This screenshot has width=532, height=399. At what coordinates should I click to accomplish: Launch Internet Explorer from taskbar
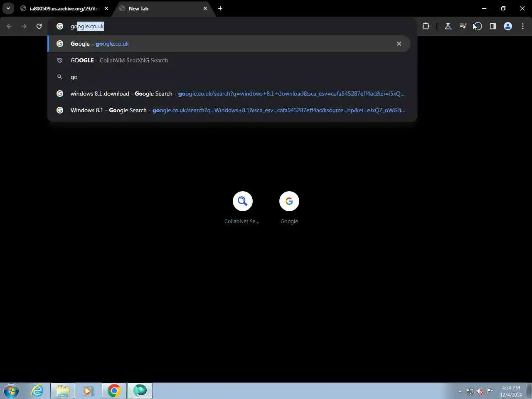(x=37, y=391)
